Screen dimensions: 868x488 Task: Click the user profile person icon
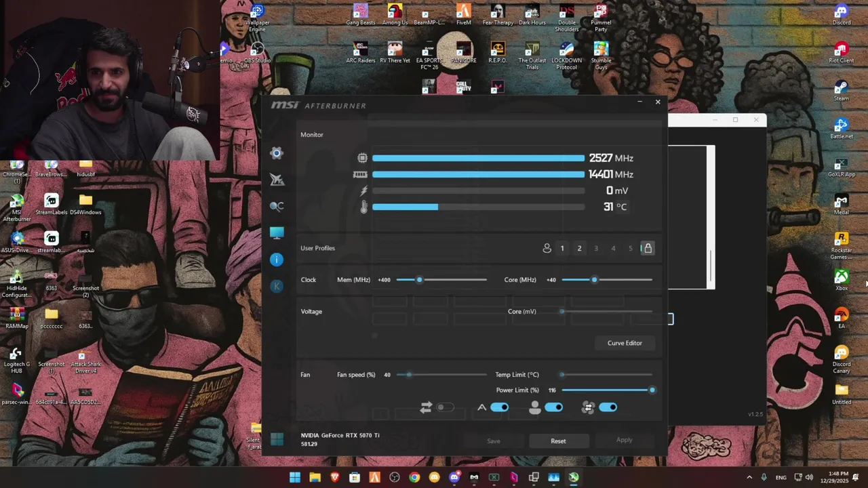547,248
